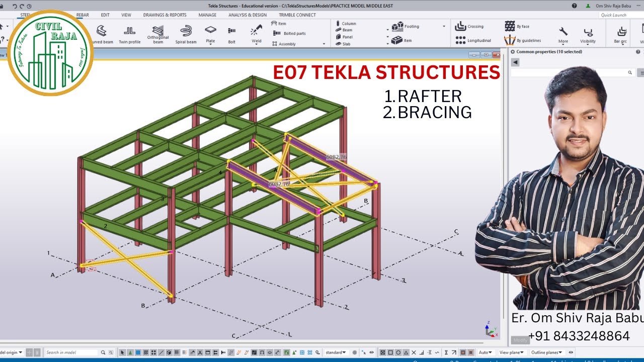This screenshot has width=644, height=362.
Task: Select the Footing tool
Action: click(x=406, y=26)
